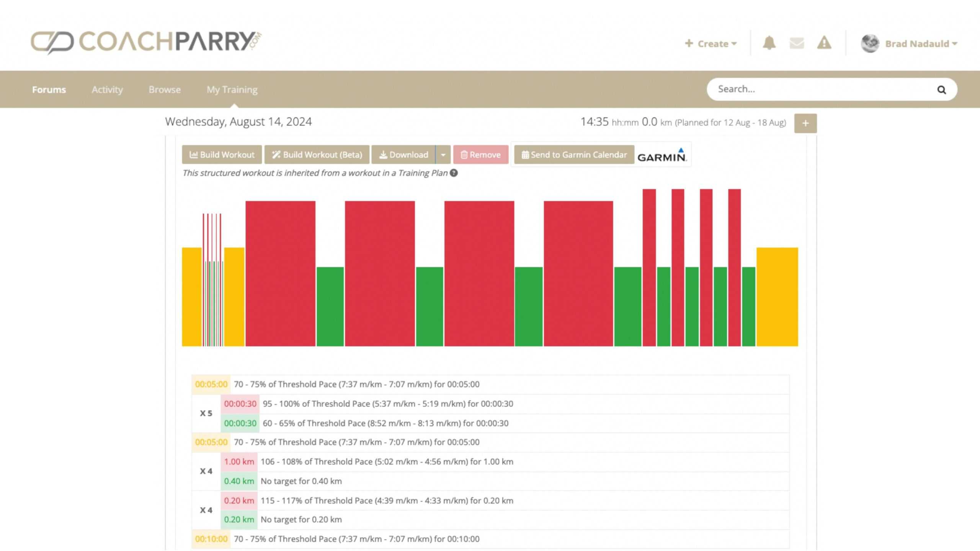Switch to the My Training tab

[232, 90]
